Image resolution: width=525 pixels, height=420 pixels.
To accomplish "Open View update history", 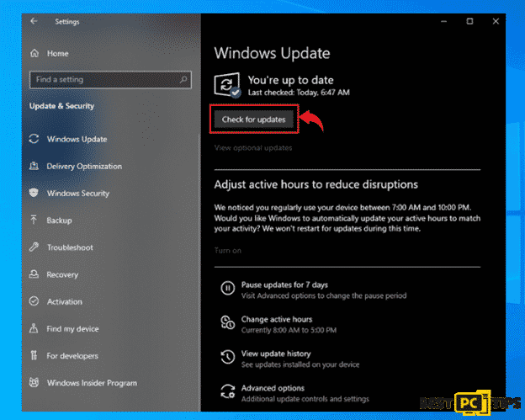I will pos(276,354).
